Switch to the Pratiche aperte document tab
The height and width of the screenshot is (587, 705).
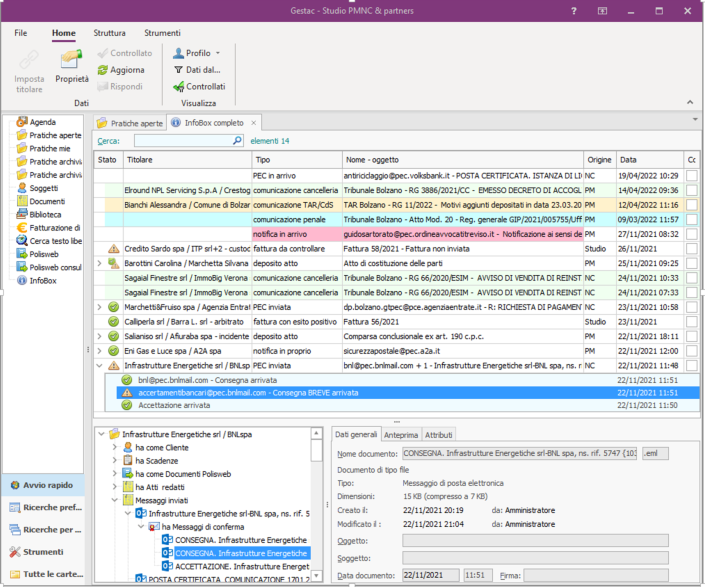point(130,123)
